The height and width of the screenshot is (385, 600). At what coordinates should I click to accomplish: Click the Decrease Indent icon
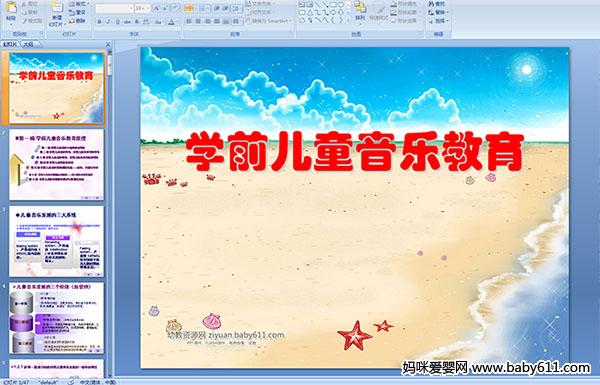point(217,8)
